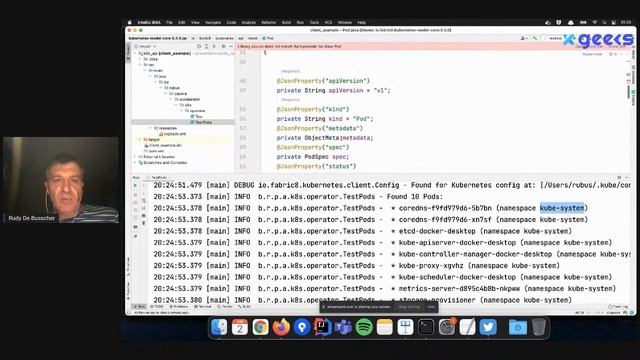Open Spotify from the dock
Viewport: 640px width, 360px height.
tap(364, 327)
